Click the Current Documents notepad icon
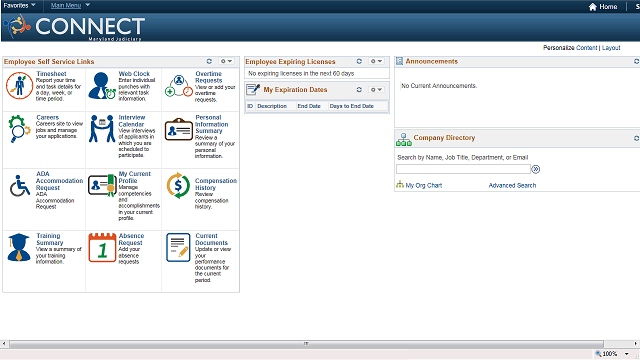The height and width of the screenshot is (360, 640). [178, 247]
